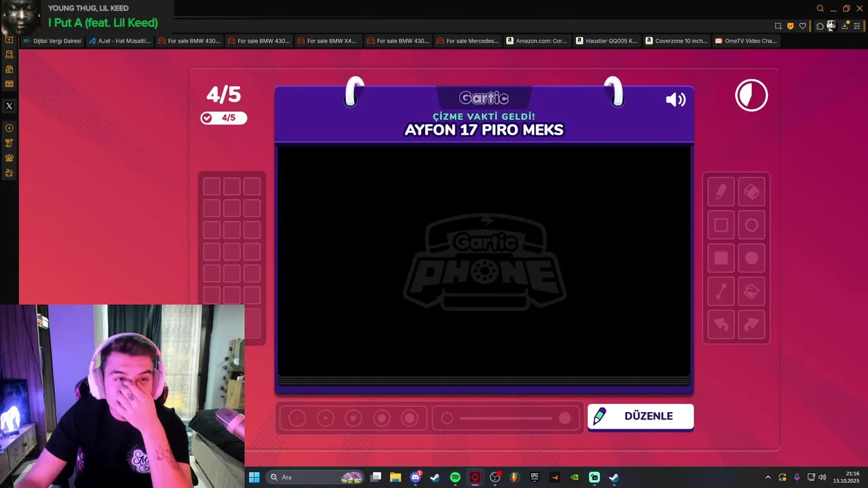This screenshot has height=488, width=868.
Task: Open the Haustier QQ005 bookmark
Action: pyautogui.click(x=606, y=41)
